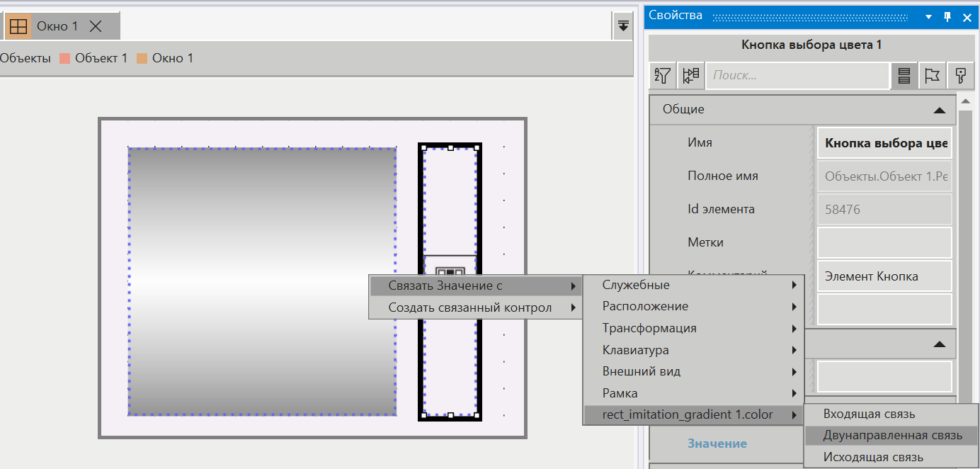
Task: Collapse the Общие section
Action: [x=939, y=110]
